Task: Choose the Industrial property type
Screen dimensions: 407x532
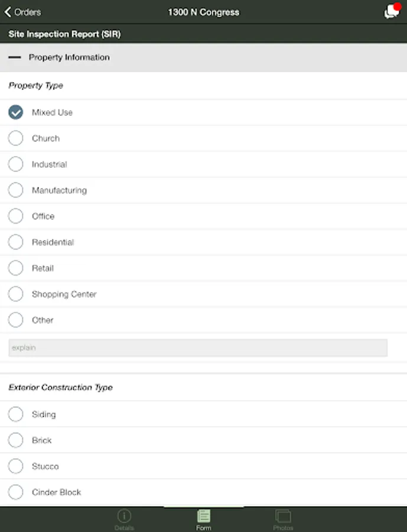Action: (x=16, y=164)
